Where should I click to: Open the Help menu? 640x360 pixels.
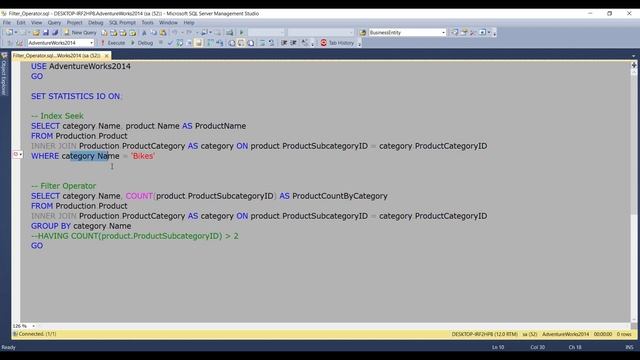[x=189, y=22]
